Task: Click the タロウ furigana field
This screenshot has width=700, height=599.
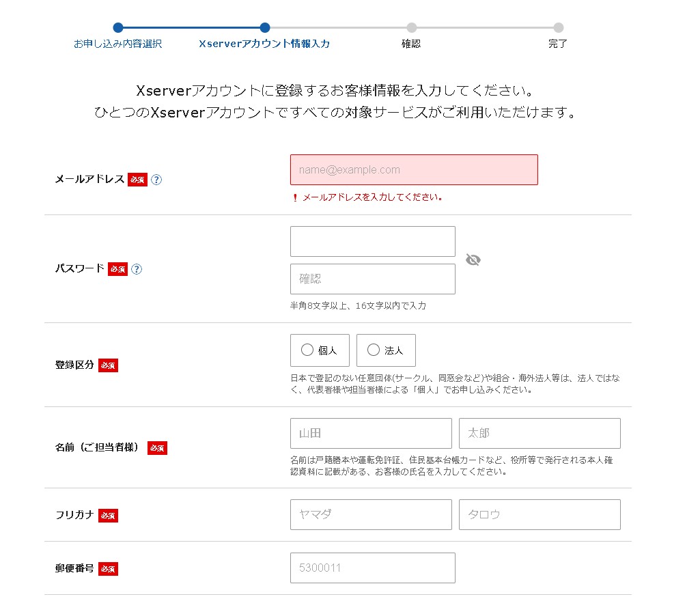Action: [540, 515]
